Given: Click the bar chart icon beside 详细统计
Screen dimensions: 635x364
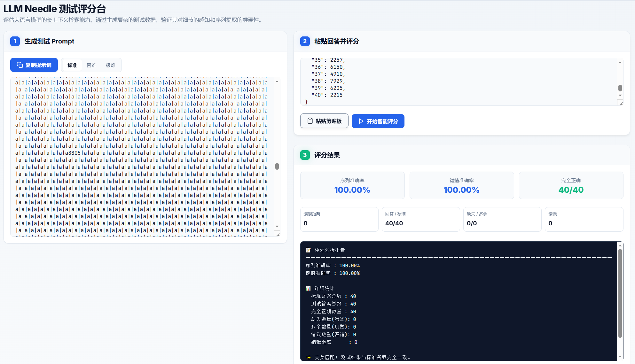Looking at the screenshot, I should (308, 288).
